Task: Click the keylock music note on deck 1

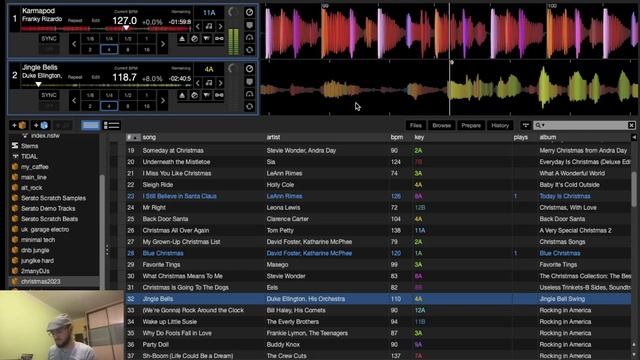Action: click(209, 27)
